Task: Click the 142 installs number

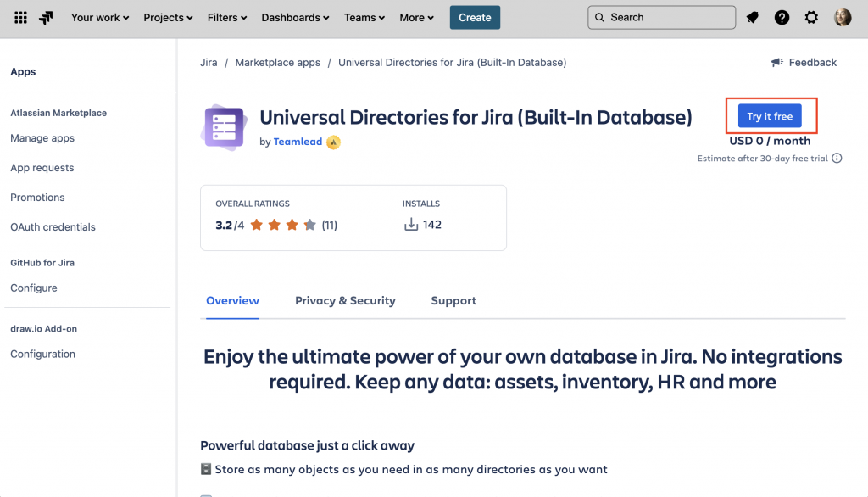Action: [432, 225]
